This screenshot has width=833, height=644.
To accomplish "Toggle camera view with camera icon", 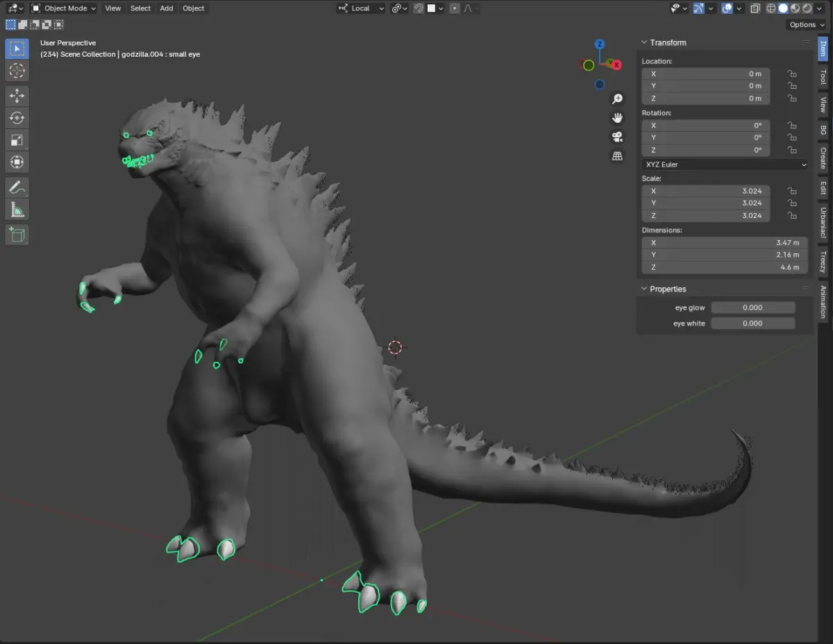I will pos(617,137).
